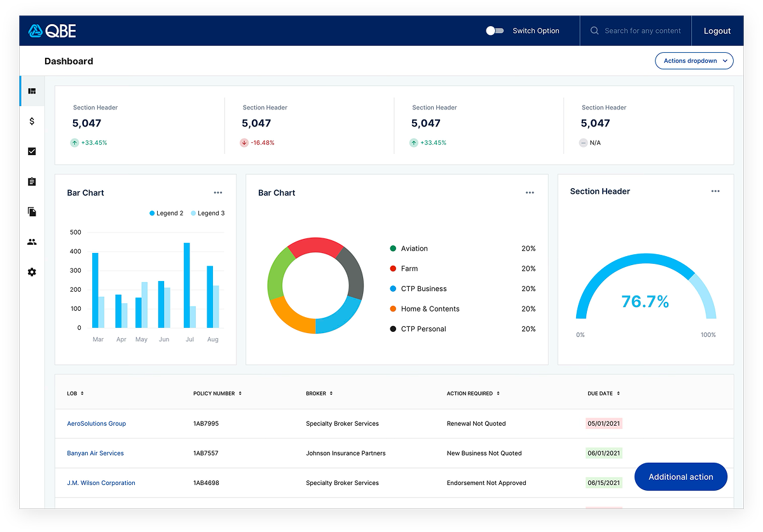Toggle the Switch Option switch
The height and width of the screenshot is (532, 763).
click(495, 31)
